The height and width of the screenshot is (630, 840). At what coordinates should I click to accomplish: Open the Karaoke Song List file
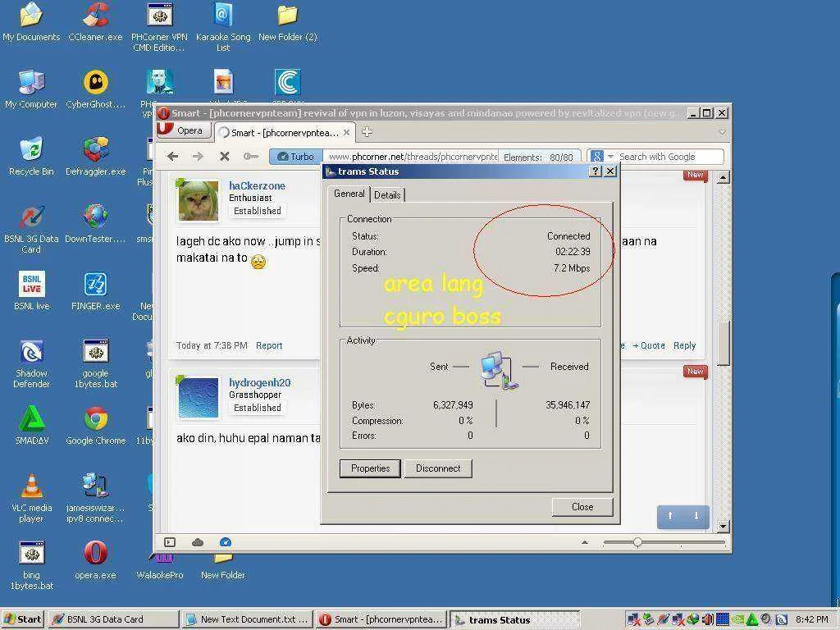223,27
